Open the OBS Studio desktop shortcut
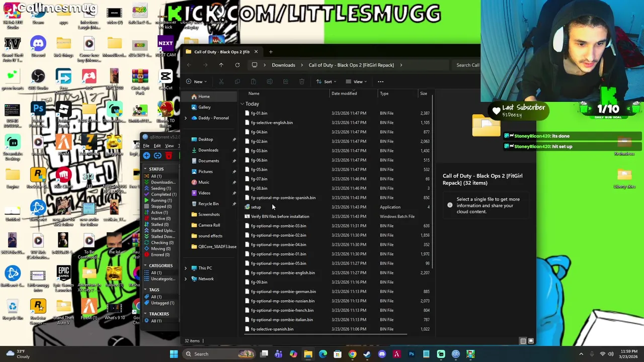Image resolution: width=644 pixels, height=362 pixels. point(38,80)
